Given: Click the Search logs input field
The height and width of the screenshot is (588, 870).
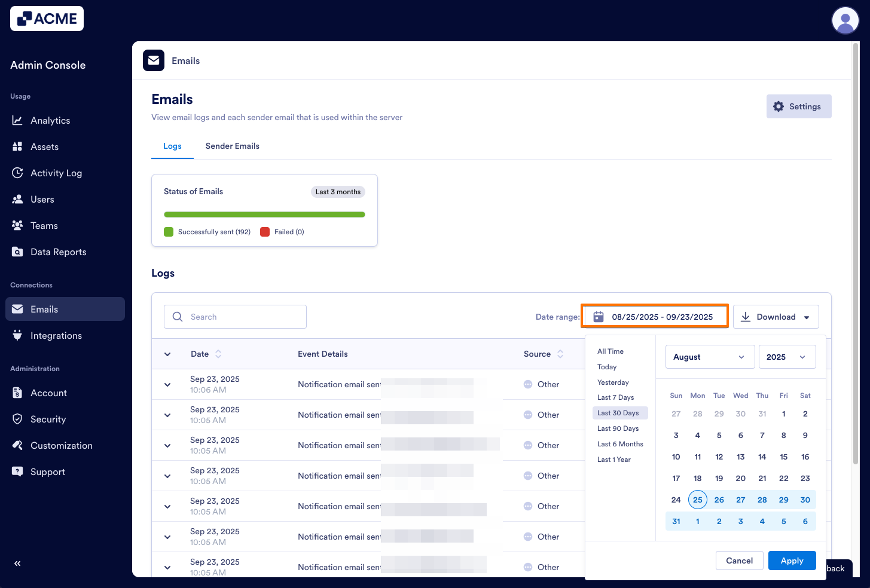Looking at the screenshot, I should click(235, 316).
